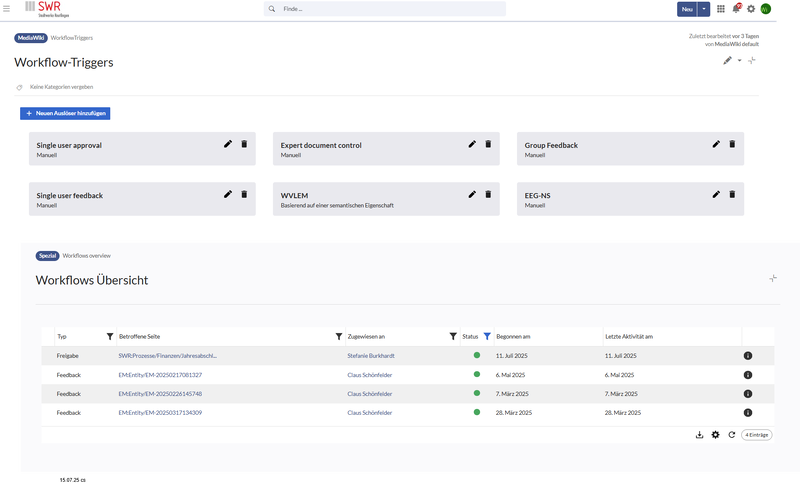Open Stefanie Burkhardt user link
This screenshot has height=486, width=800.
(371, 356)
